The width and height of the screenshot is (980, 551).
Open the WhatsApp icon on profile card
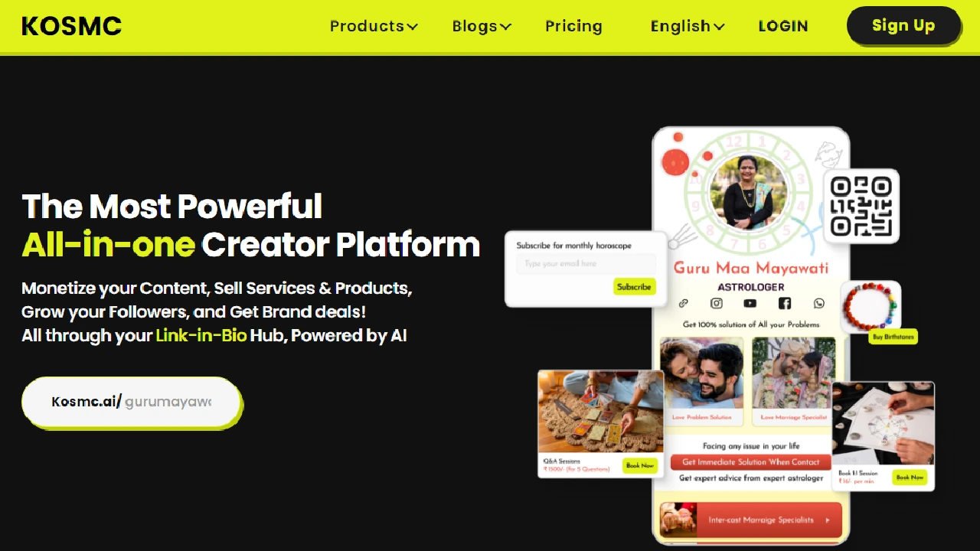point(819,304)
